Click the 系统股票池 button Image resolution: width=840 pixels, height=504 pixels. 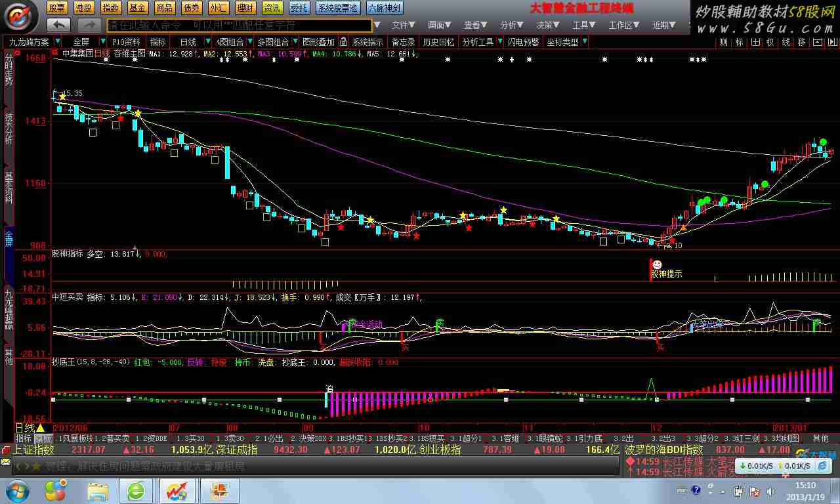click(338, 9)
